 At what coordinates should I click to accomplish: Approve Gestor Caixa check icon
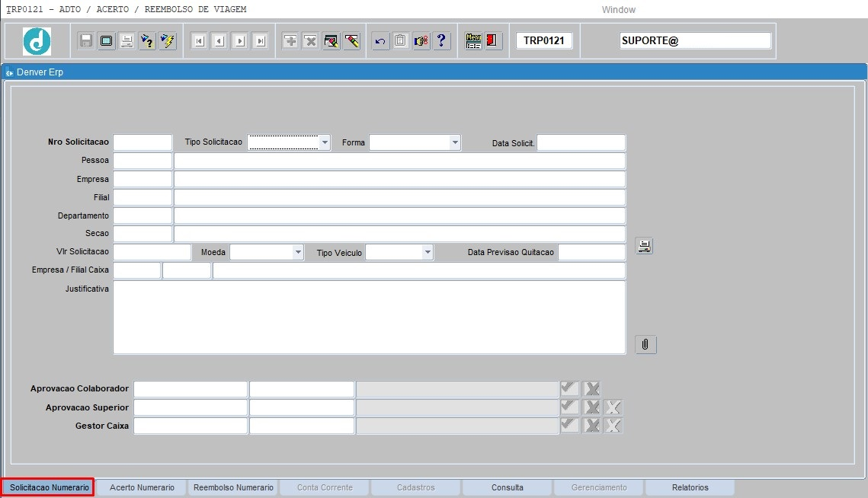569,426
